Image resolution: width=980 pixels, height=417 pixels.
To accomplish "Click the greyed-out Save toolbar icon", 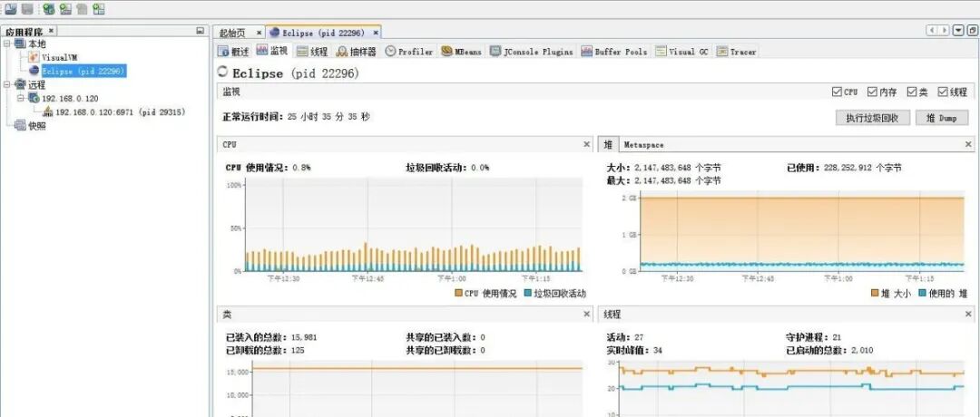I will pos(27,9).
